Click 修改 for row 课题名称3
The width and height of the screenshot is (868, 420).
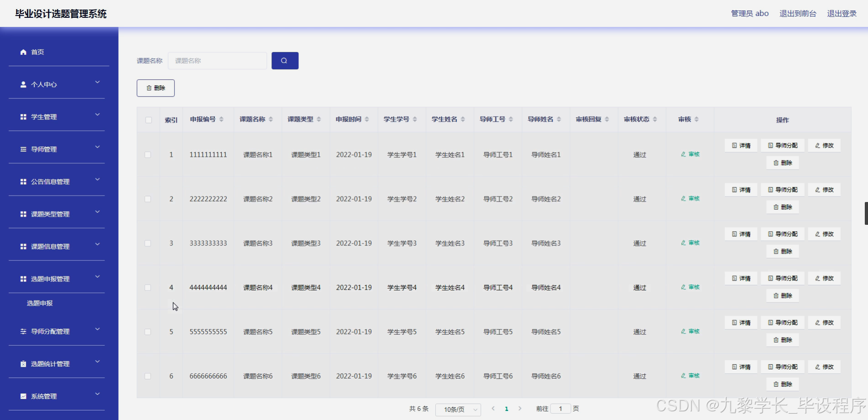[x=824, y=234]
